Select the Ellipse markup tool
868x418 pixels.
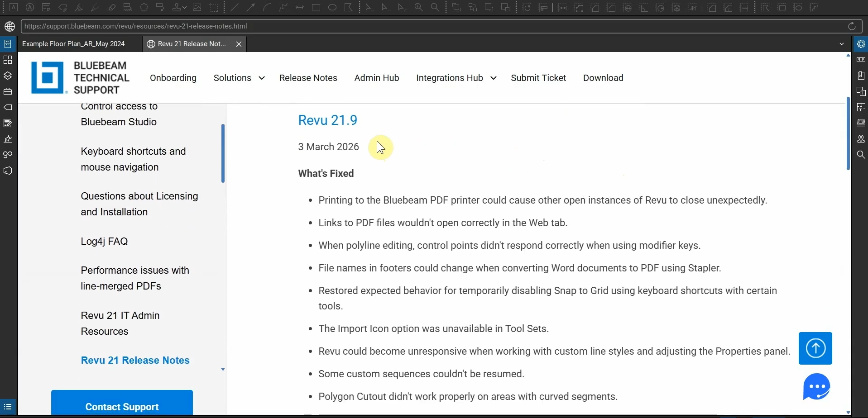332,8
